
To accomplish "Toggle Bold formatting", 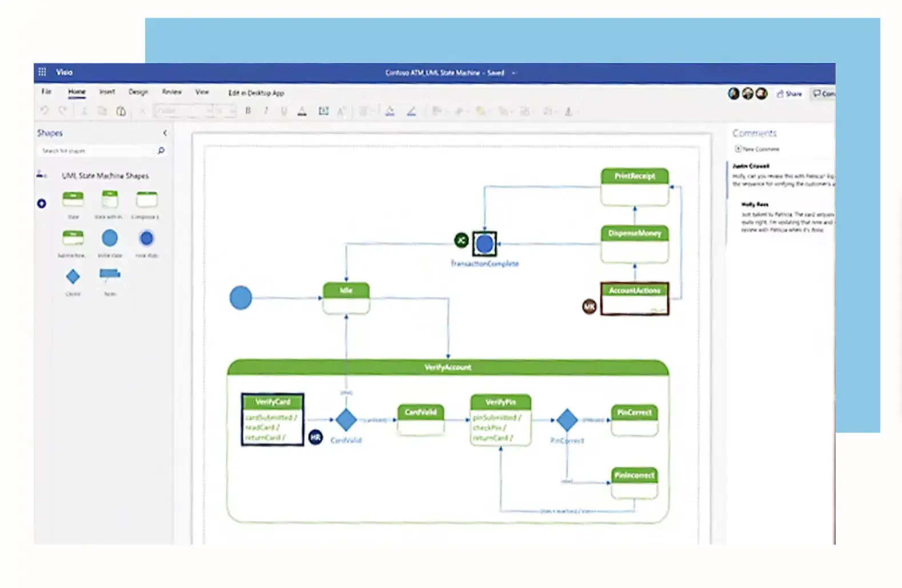I will [x=248, y=111].
